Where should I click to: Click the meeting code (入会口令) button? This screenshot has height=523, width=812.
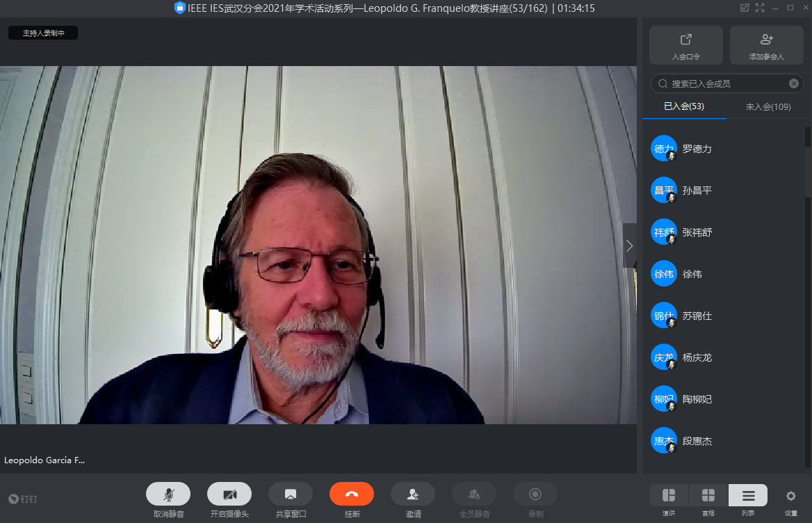pos(686,45)
